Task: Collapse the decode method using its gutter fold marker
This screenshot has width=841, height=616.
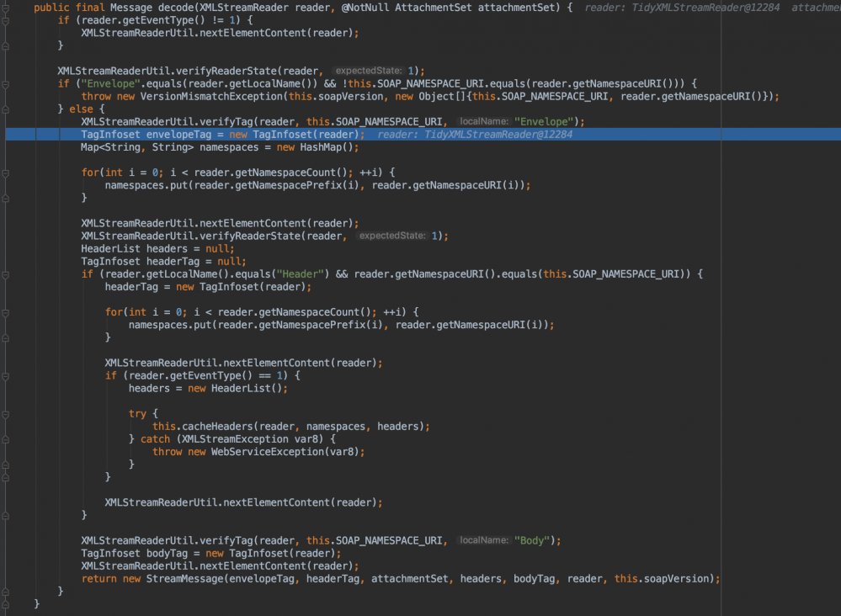Action: [5, 8]
